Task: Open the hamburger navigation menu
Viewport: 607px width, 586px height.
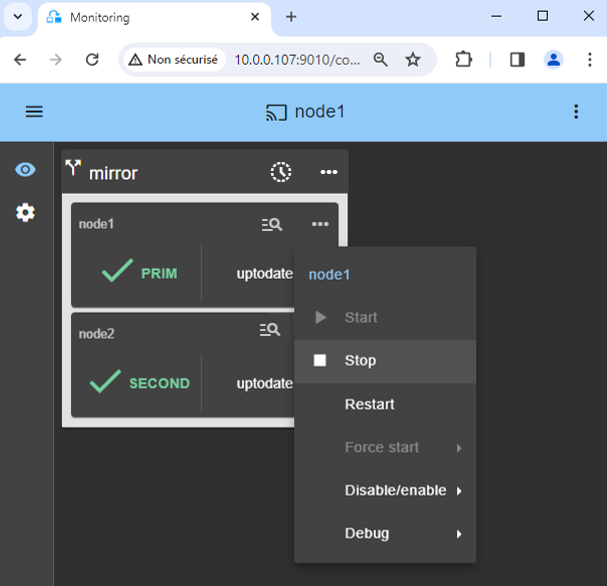Action: 34,112
